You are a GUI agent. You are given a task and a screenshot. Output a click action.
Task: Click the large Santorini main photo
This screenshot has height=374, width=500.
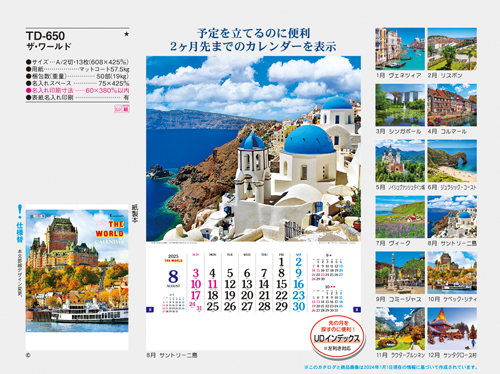253,149
